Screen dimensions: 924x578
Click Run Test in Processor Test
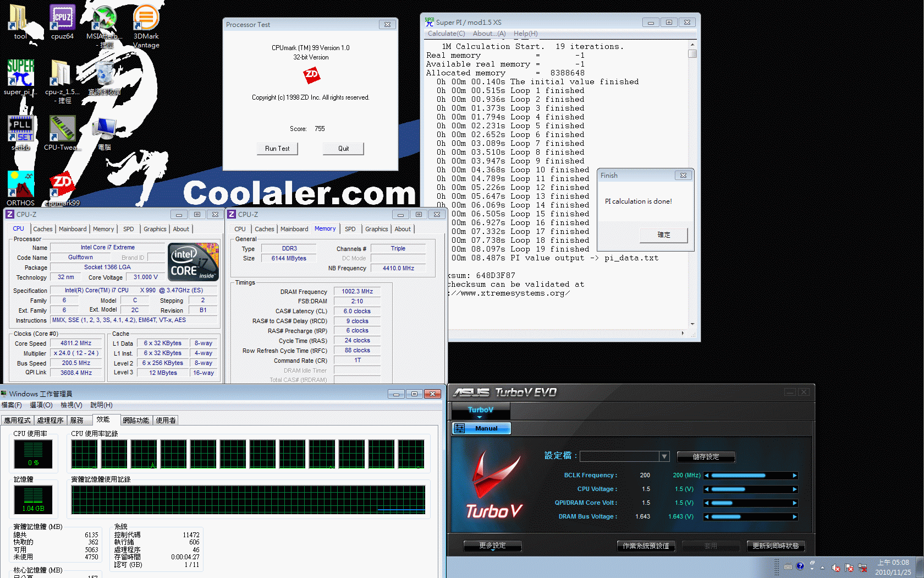pos(277,149)
